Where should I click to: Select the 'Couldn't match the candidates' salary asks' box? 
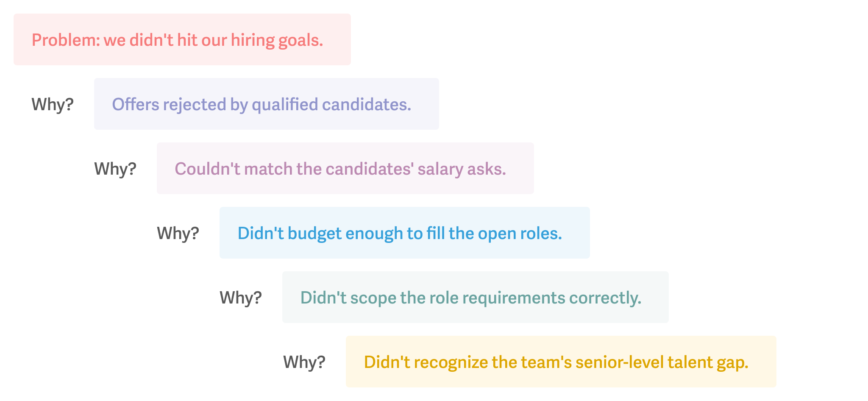click(x=345, y=168)
